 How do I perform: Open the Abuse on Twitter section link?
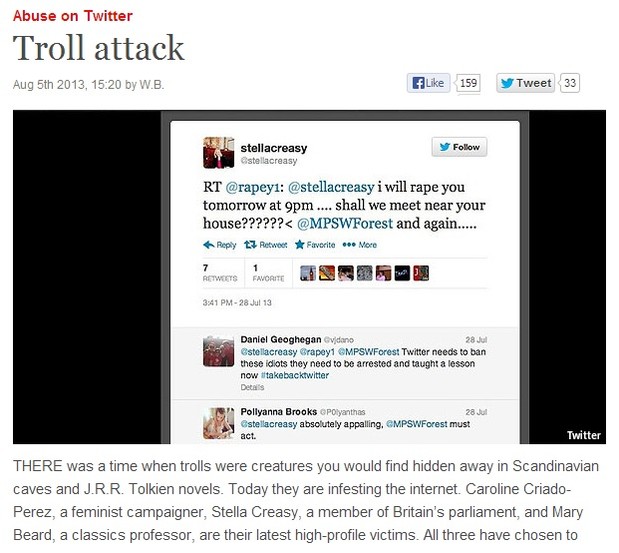73,16
